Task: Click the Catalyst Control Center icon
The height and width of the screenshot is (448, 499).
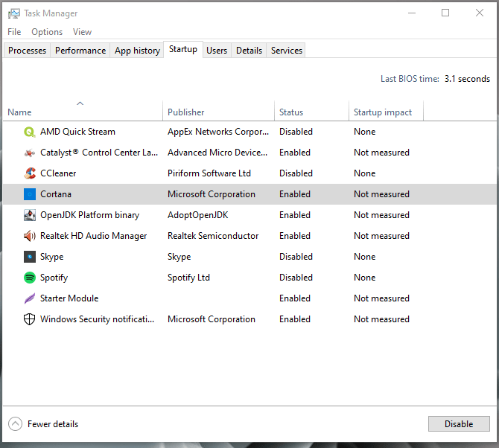Action: pos(30,153)
